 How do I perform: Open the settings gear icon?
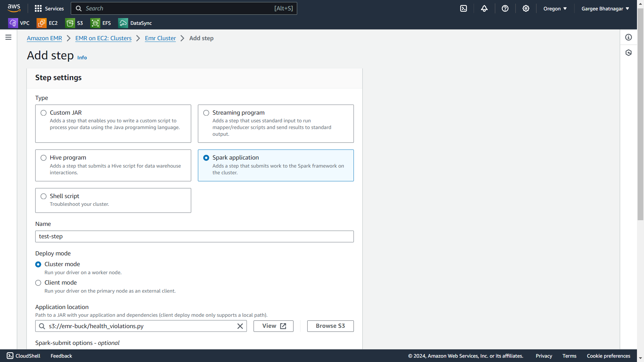(526, 9)
